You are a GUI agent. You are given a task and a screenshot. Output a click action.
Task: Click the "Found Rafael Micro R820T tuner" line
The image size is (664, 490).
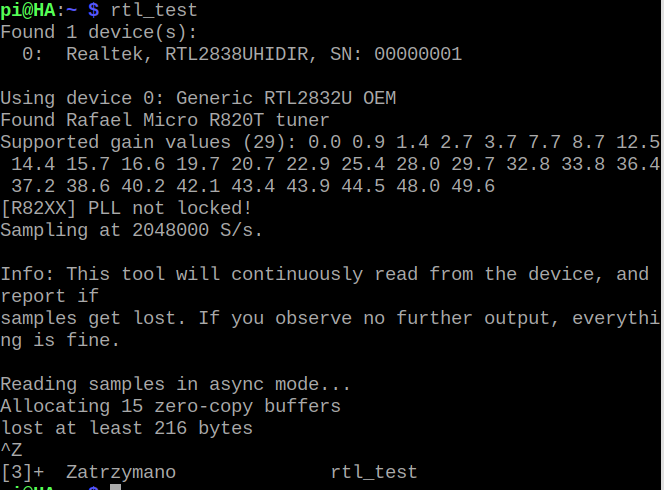click(x=163, y=120)
